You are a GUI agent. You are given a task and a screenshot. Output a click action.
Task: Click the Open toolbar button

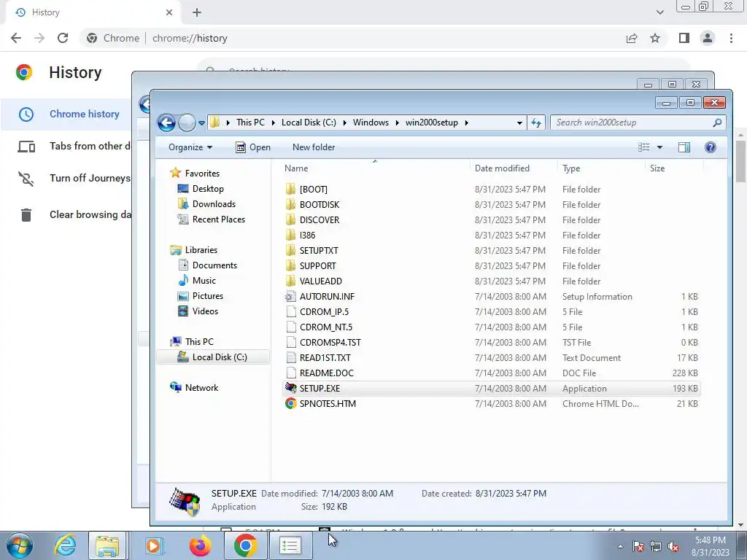(x=253, y=147)
